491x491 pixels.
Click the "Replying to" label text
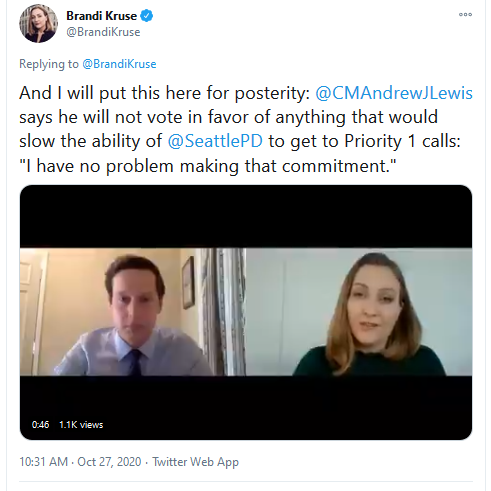49,64
